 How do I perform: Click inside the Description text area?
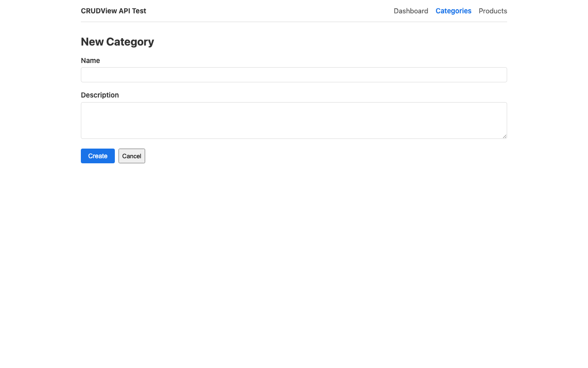294,121
